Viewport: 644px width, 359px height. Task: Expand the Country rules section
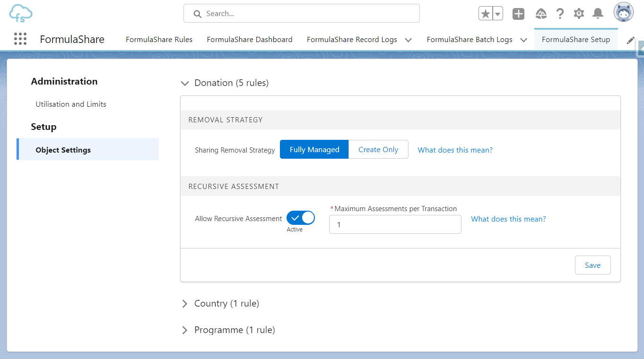click(184, 303)
